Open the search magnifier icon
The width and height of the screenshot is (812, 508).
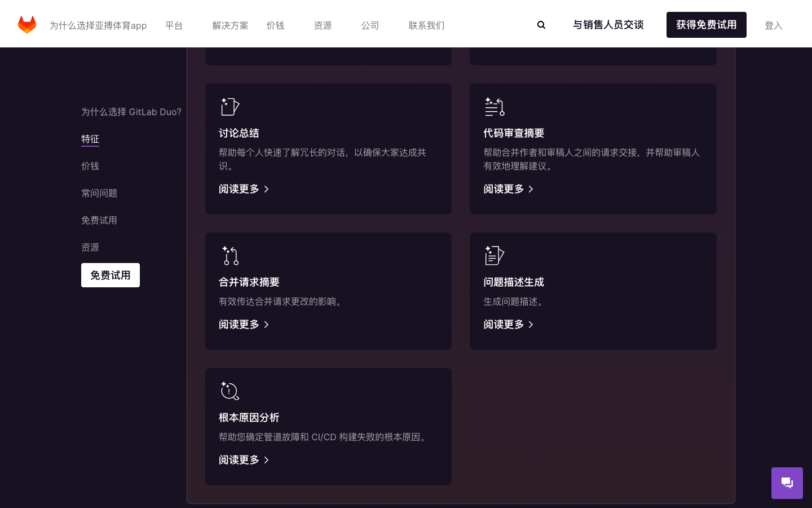[541, 24]
